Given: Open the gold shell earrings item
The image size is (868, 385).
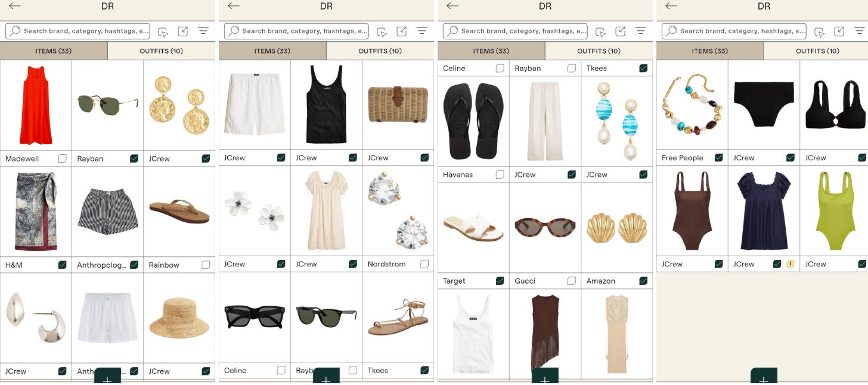Looking at the screenshot, I should [617, 228].
